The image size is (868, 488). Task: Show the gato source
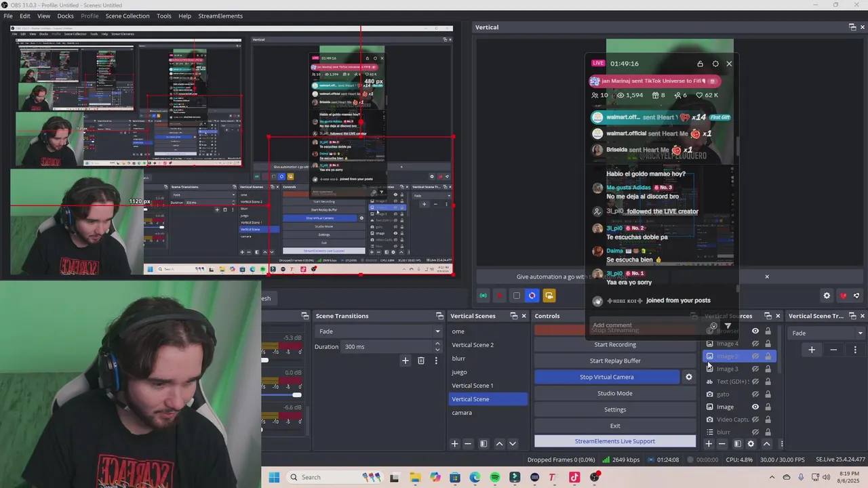tap(755, 394)
